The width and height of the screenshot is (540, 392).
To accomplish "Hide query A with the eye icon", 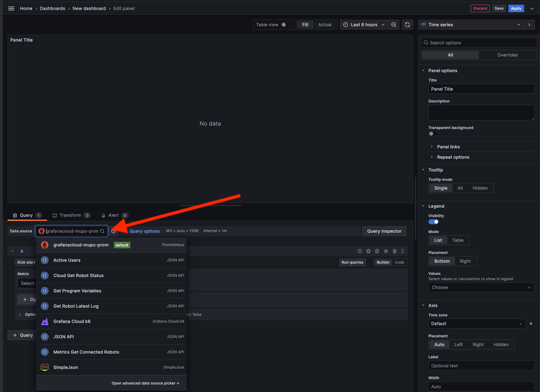I will coord(386,251).
